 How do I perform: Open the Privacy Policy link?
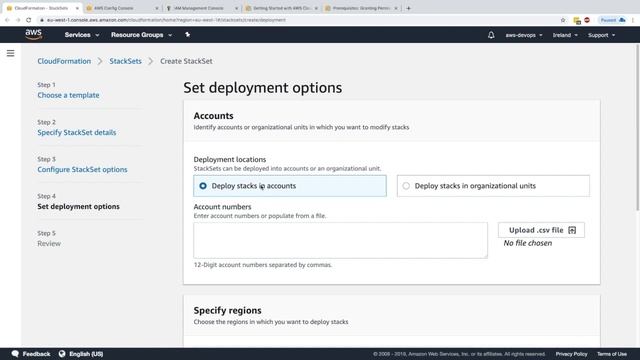point(571,354)
